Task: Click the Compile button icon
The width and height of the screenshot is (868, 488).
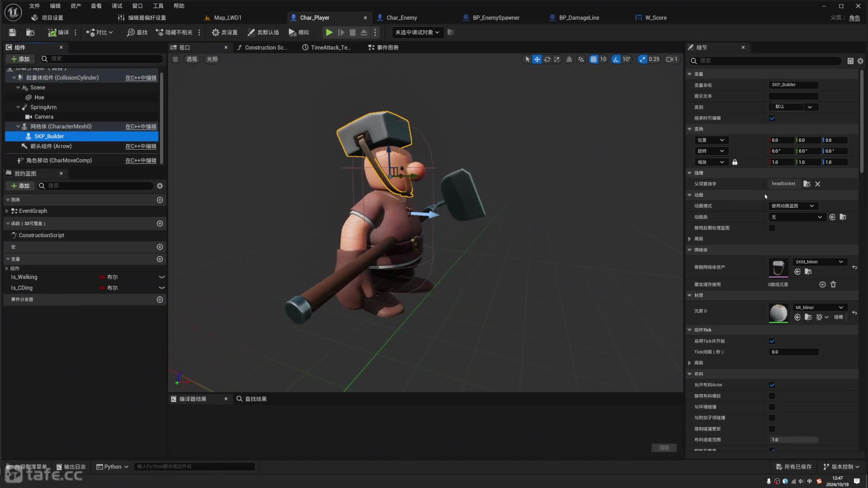Action: pos(52,32)
